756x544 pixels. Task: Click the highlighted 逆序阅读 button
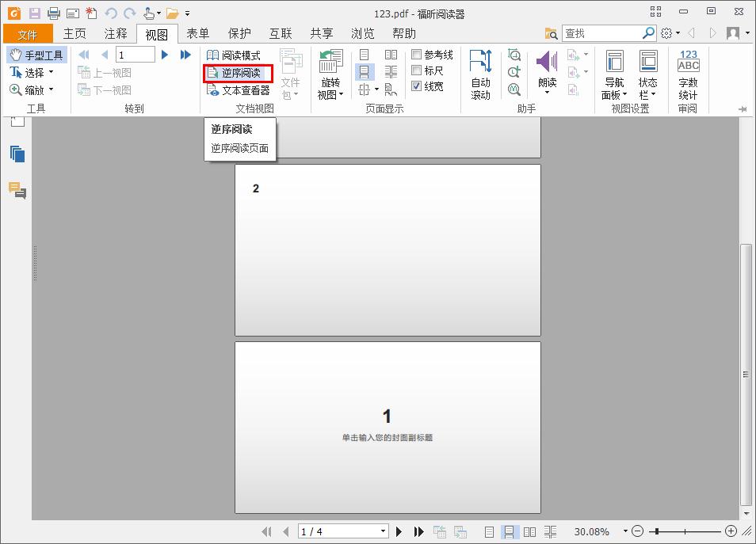(x=237, y=72)
